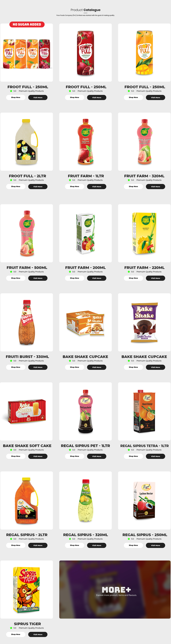Screen dimensions: 171x644
Task: Select the Fruiti Burst bottle thumbnail
Action: pos(27,322)
